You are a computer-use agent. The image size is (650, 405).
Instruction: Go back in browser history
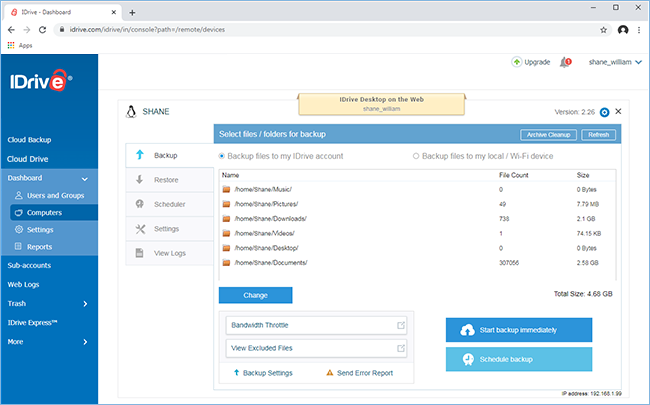[11, 30]
